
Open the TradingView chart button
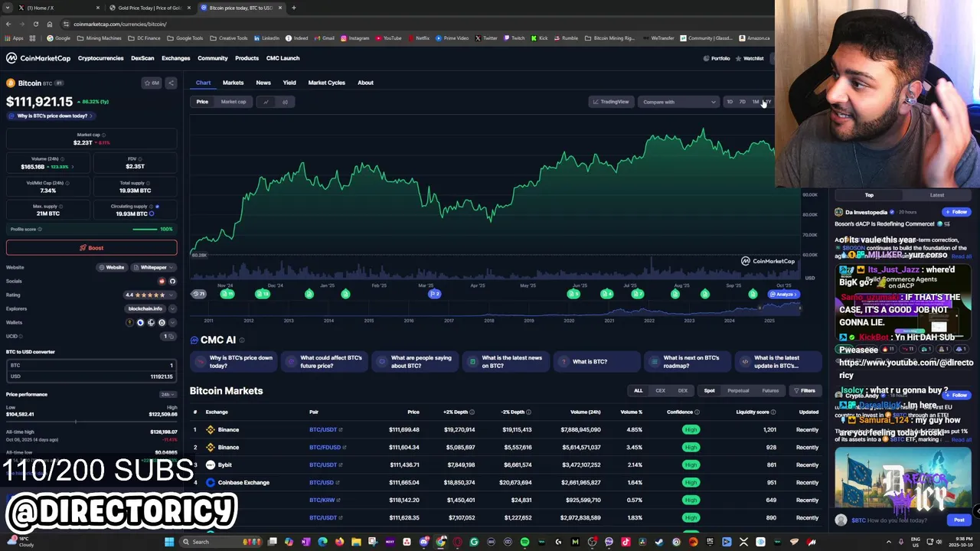click(610, 102)
